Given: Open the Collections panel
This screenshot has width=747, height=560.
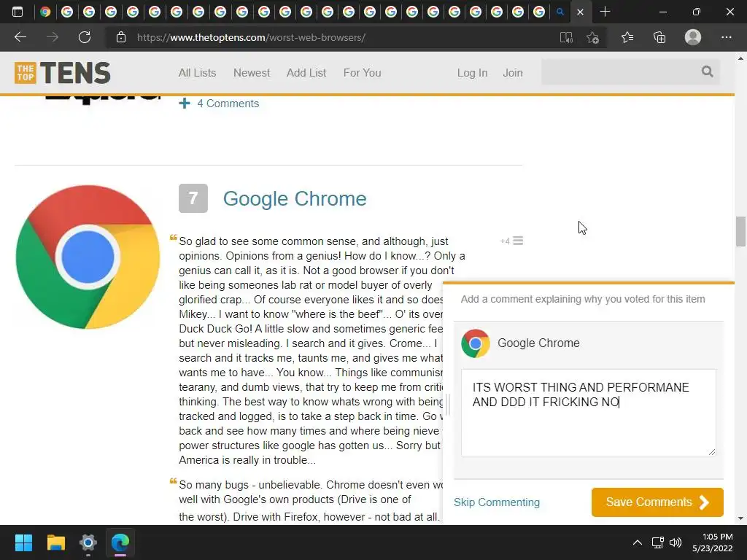Looking at the screenshot, I should pos(659,37).
